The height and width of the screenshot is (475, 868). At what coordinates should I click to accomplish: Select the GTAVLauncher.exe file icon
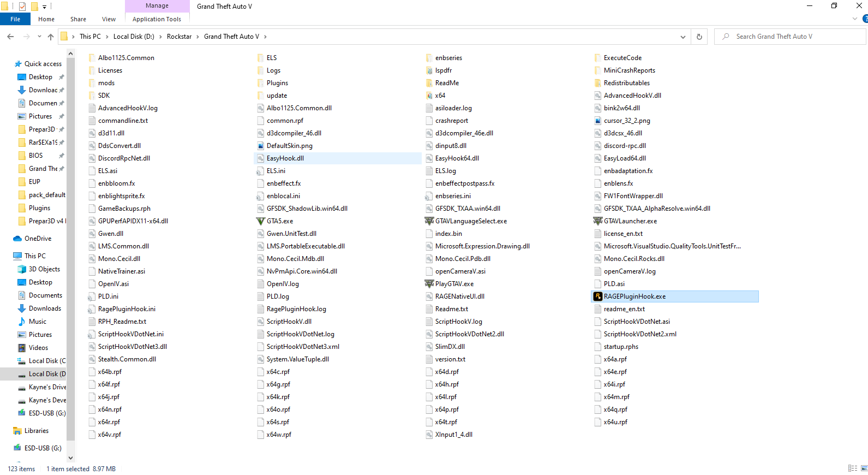tap(598, 221)
